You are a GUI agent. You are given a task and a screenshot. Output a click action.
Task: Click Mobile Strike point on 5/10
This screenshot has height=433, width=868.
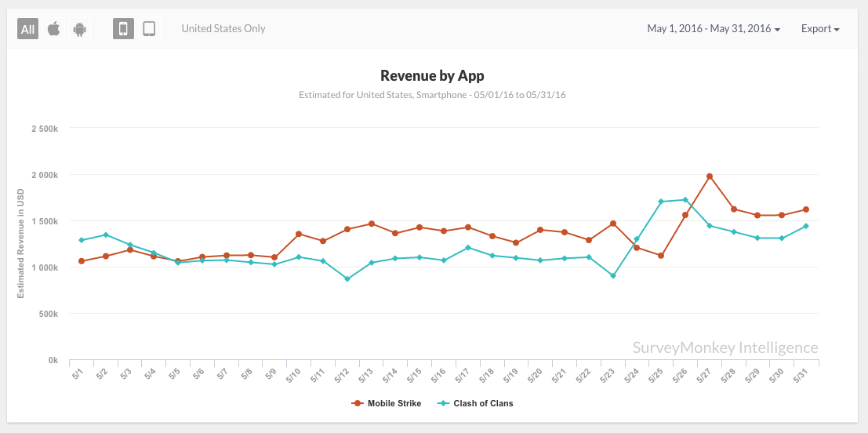tap(299, 234)
